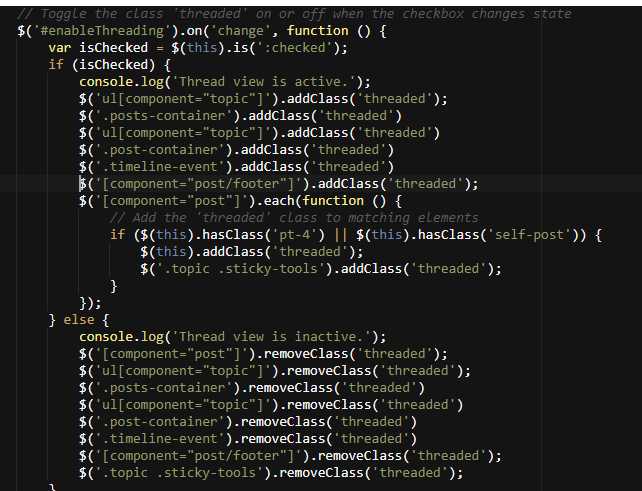
Task: Click the '$(this).addClass('threaded');' line
Action: pyautogui.click(x=252, y=252)
